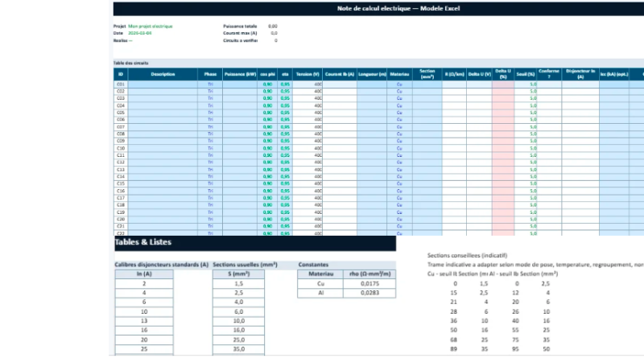Screen dimensions: 644x358
Task: Select the 'Materiau' column header of circuits table
Action: (399, 74)
